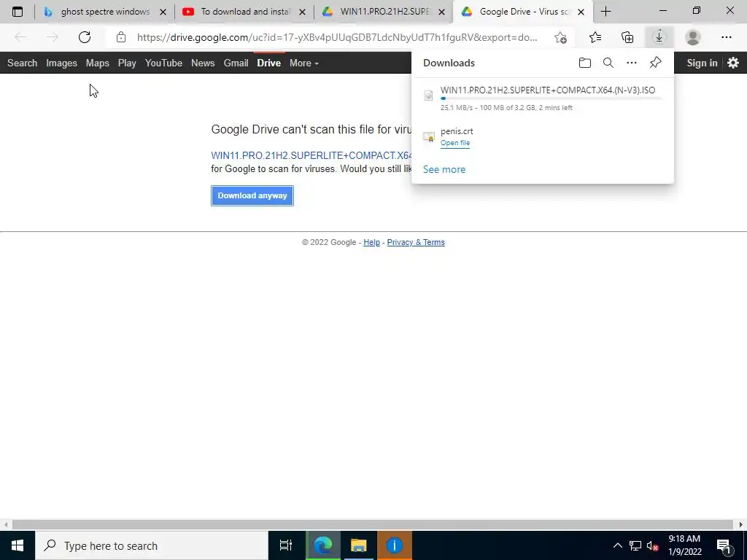Image resolution: width=747 pixels, height=560 pixels.
Task: Open Google settings gear icon
Action: point(733,63)
